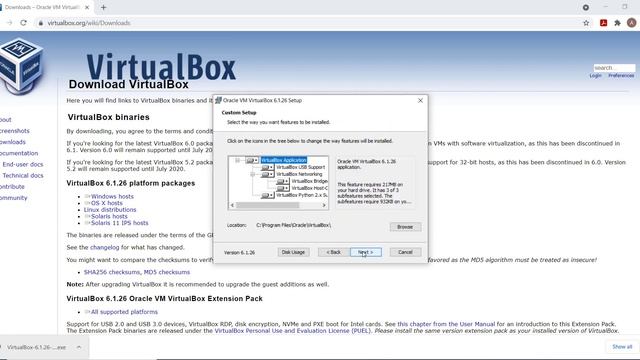Screen dimensions: 640x360
Task: Open the SHA256 checksums link
Action: point(112,272)
